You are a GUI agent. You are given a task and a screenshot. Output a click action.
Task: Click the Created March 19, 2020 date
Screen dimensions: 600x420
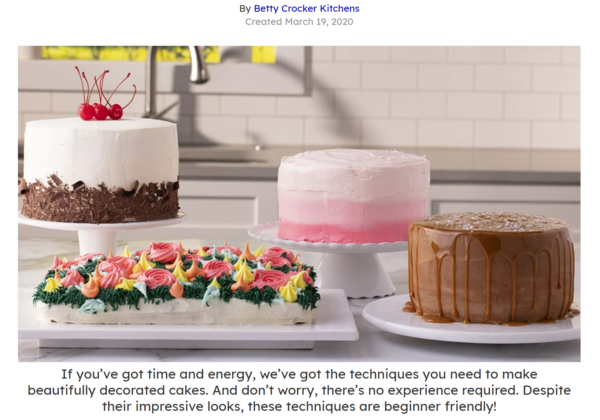point(299,21)
